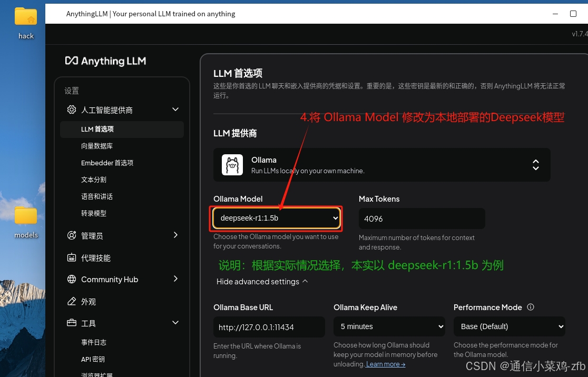Click the LLM 提供商 heading

pos(235,133)
